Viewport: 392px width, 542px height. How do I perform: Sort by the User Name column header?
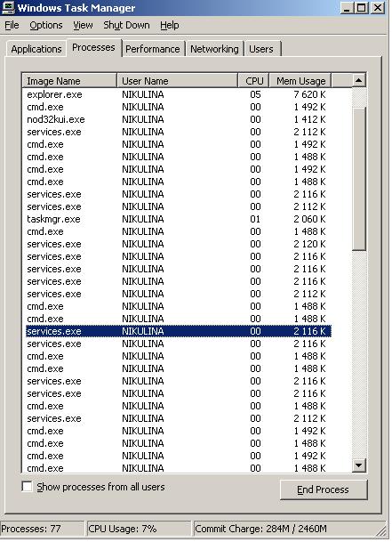pos(177,80)
